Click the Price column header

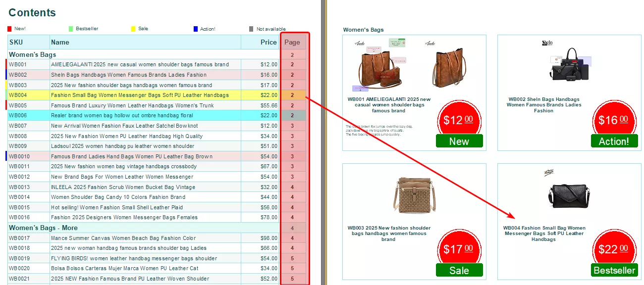coord(261,42)
